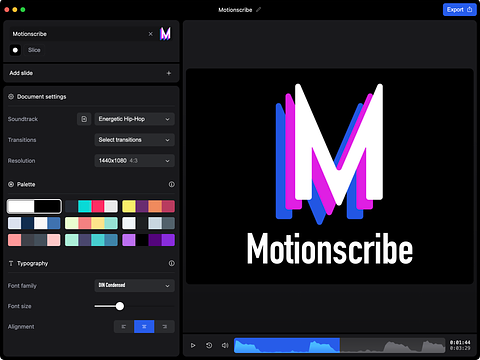Expand the DIN Condensed font family dropdown

pyautogui.click(x=134, y=286)
